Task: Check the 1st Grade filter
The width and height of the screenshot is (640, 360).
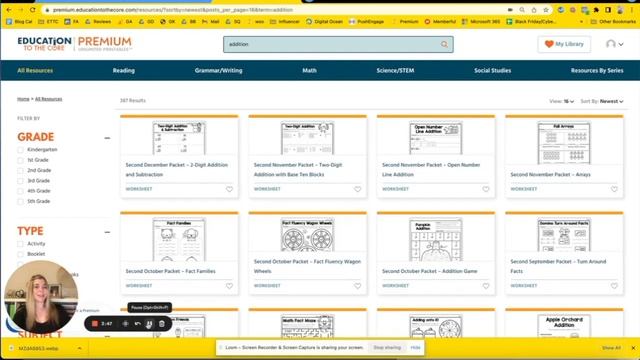Action: pyautogui.click(x=20, y=160)
